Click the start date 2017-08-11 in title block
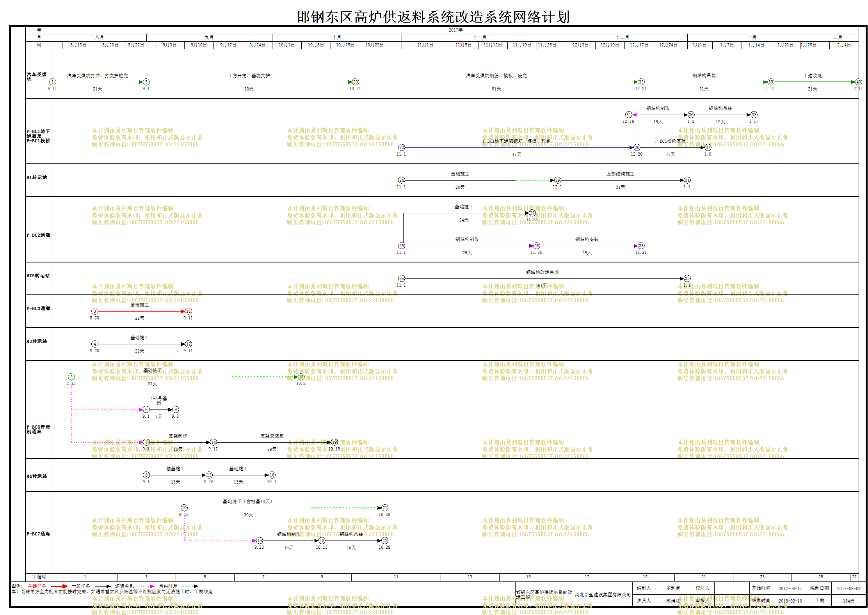 790,588
